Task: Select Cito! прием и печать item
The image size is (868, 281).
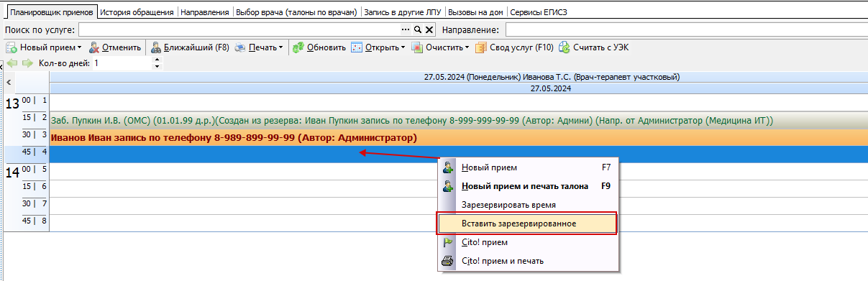Action: pos(527,261)
